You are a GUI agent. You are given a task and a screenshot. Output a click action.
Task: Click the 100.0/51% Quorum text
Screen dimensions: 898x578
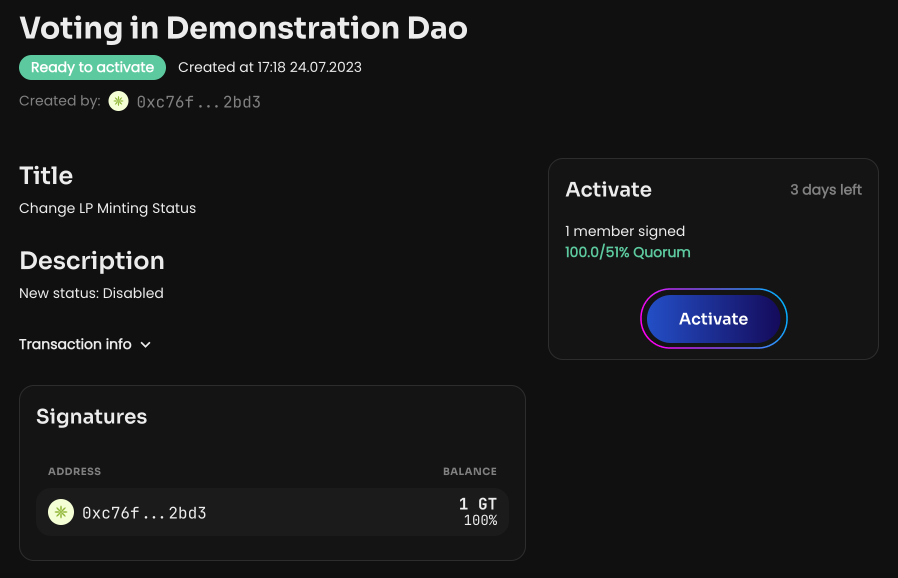[628, 253]
